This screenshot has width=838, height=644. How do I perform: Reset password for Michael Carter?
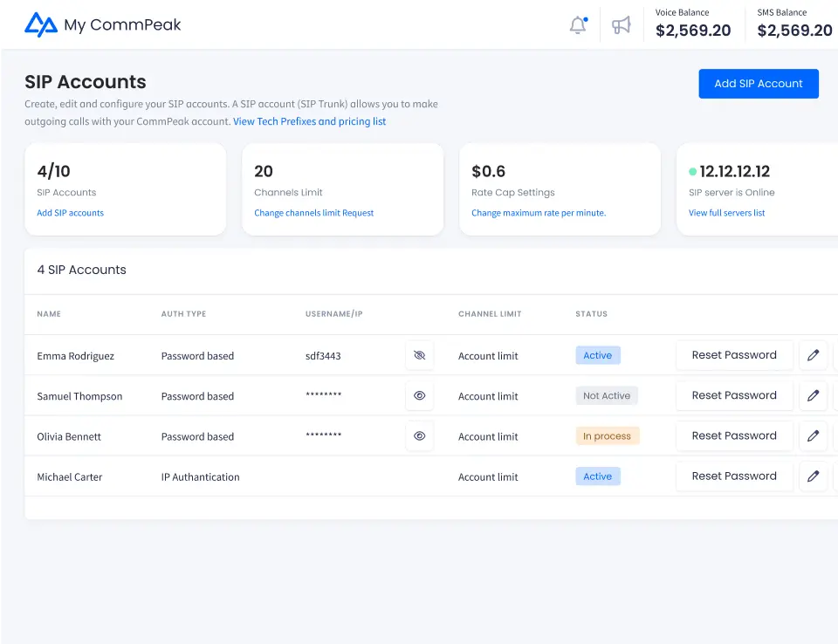tap(734, 476)
